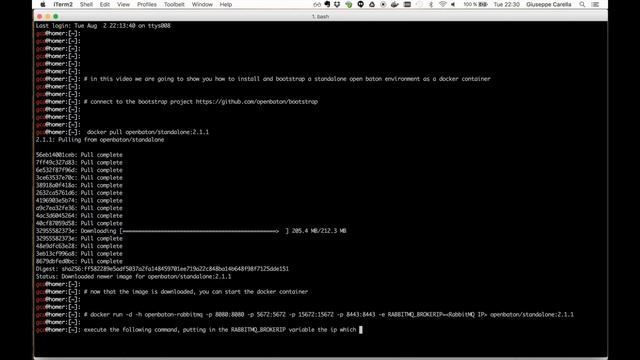Open the Wi-Fi status menu
This screenshot has height=360, width=640.
tap(442, 4)
